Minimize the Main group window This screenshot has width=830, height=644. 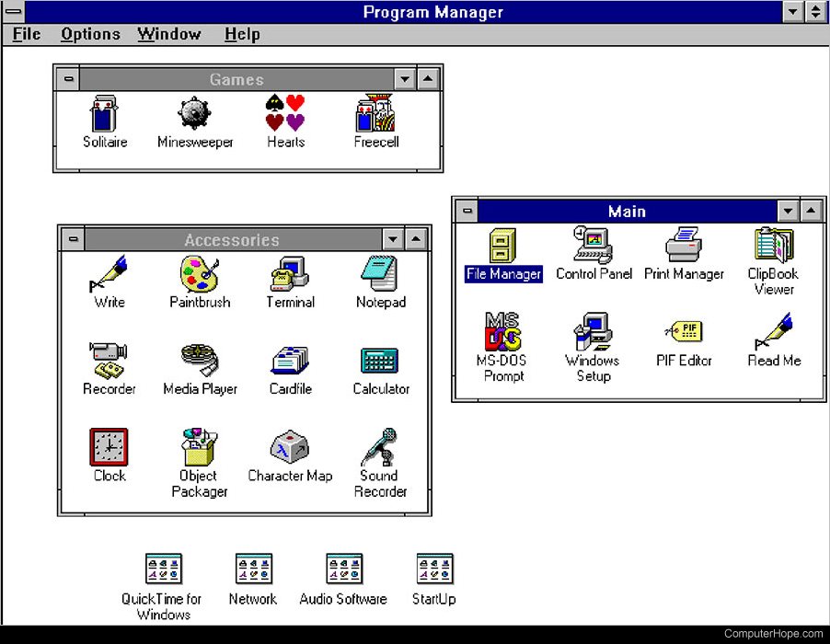[x=789, y=211]
